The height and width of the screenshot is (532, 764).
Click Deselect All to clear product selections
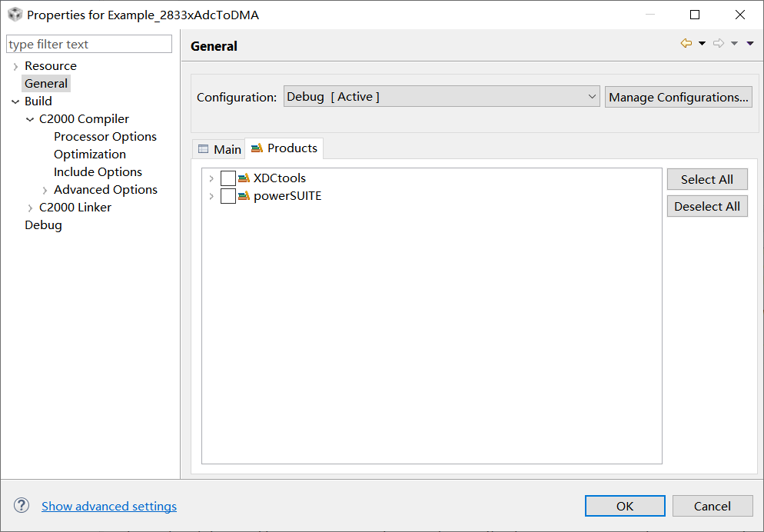[706, 205]
